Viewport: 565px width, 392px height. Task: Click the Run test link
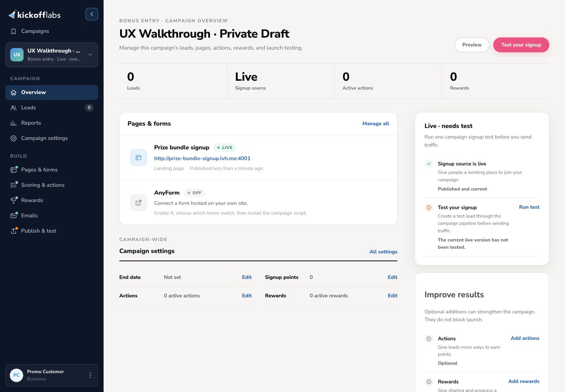pos(529,207)
